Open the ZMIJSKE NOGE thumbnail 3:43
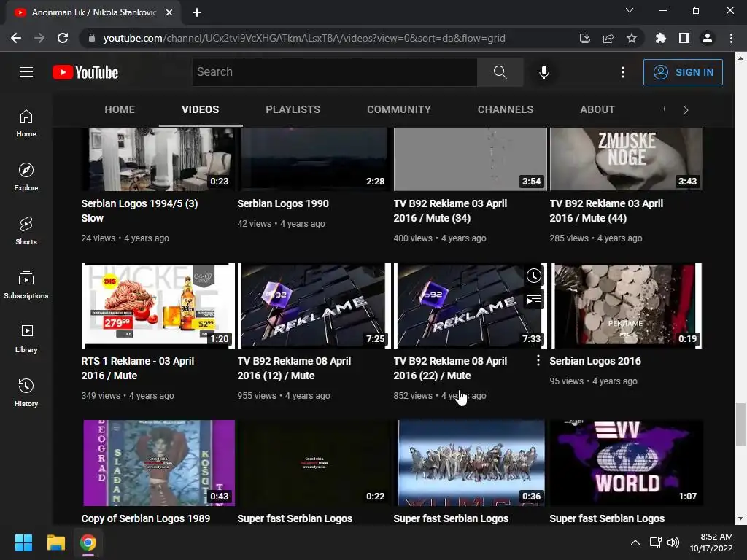747x560 pixels. coord(626,159)
